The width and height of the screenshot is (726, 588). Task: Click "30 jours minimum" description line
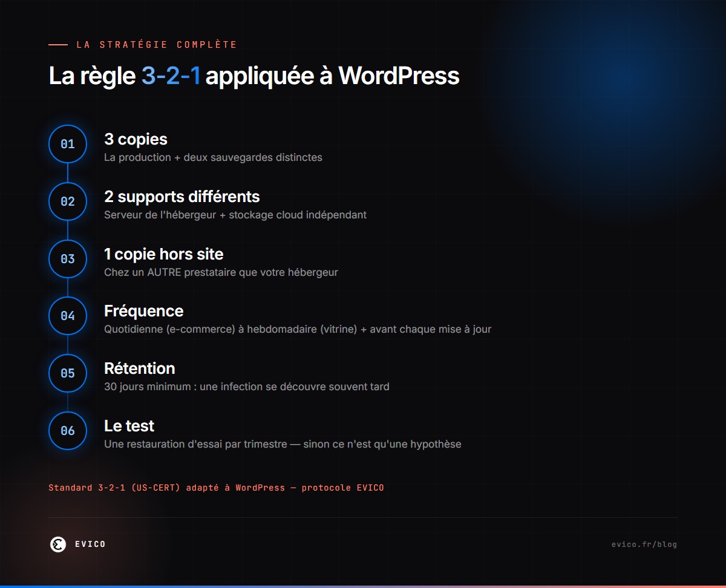pyautogui.click(x=246, y=387)
